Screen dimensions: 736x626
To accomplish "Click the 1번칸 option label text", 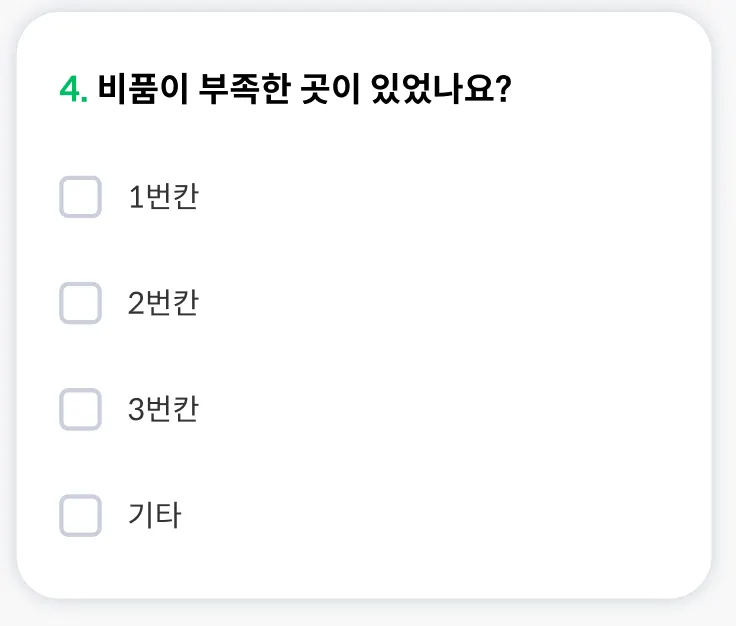I will tap(163, 197).
